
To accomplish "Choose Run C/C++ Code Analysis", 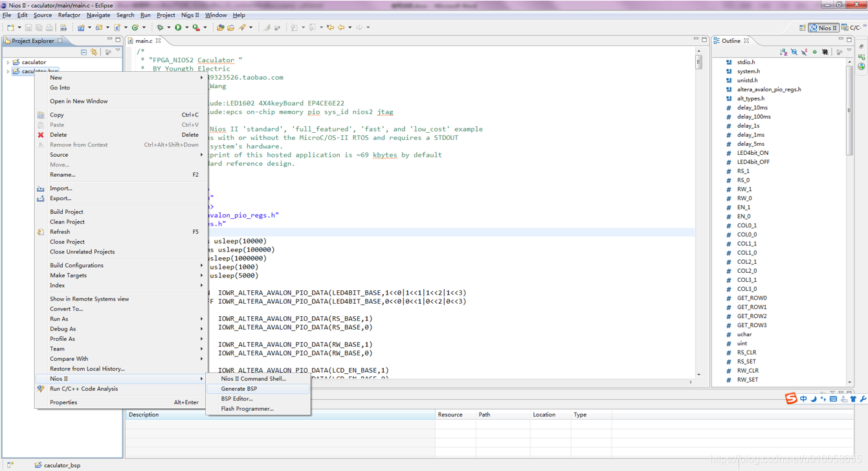I will [120, 389].
